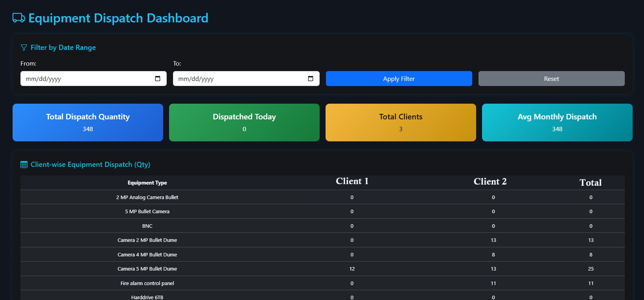Screen dimensions: 644x300
Task: Focus the From date input field
Action: click(x=86, y=79)
